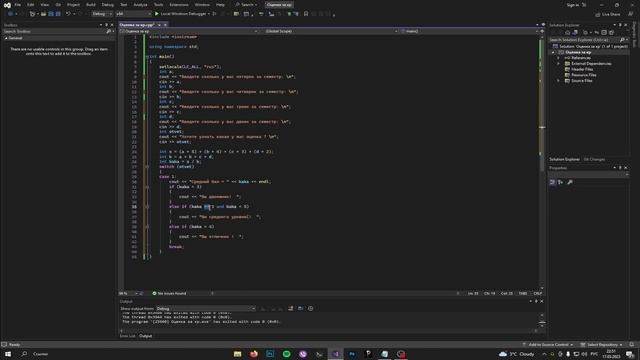640x360 pixels.
Task: Open the Extensions menu
Action: (179, 5)
